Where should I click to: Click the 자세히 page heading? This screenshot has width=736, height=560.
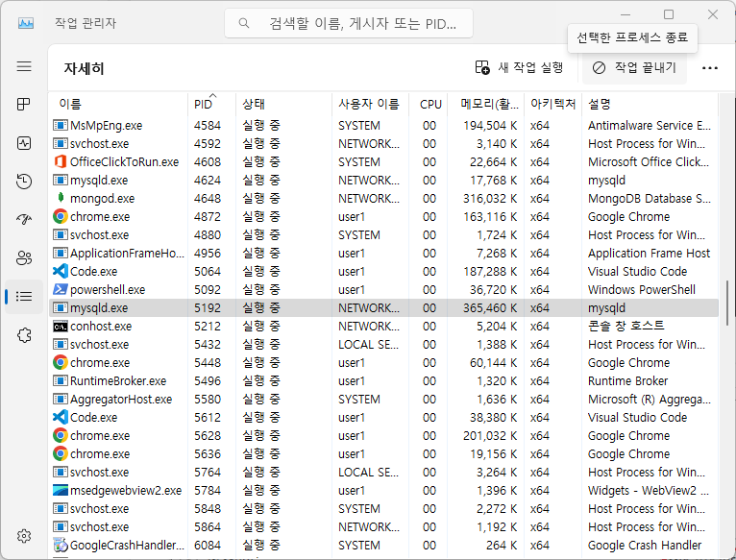tap(84, 68)
